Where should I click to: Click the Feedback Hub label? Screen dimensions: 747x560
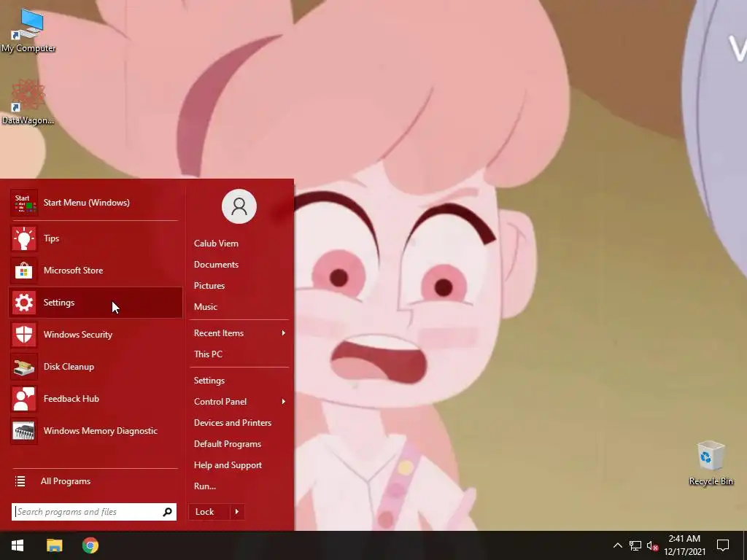coord(71,399)
